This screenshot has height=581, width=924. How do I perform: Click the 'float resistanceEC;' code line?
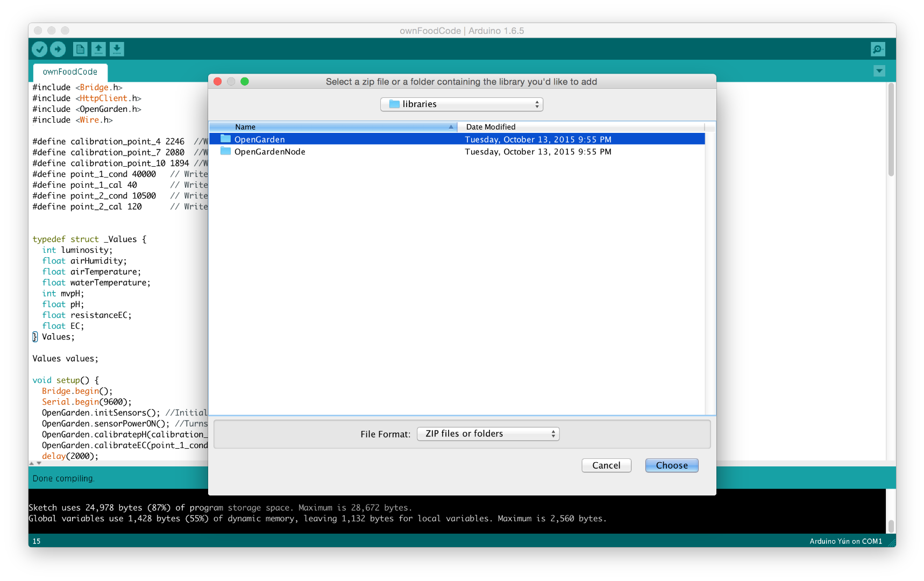coord(87,315)
